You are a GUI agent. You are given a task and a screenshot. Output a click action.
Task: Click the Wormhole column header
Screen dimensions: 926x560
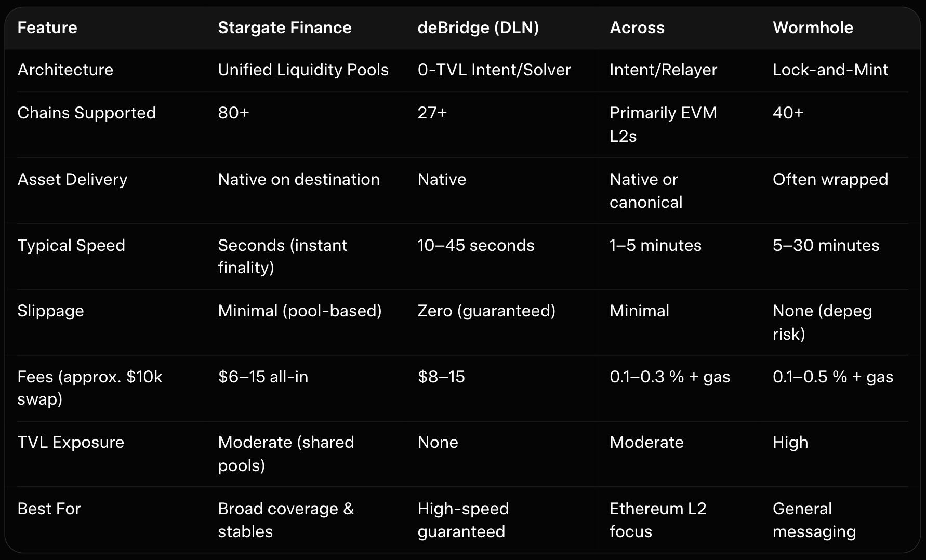(x=813, y=28)
